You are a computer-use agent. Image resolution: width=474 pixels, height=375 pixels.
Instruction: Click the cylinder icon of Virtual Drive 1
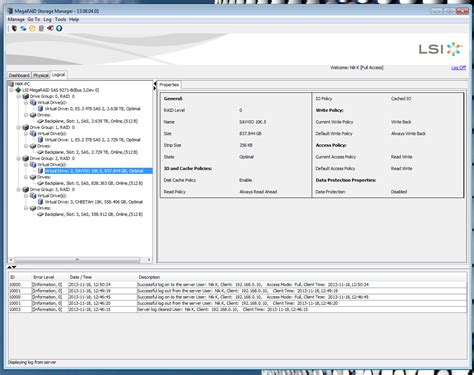40,140
